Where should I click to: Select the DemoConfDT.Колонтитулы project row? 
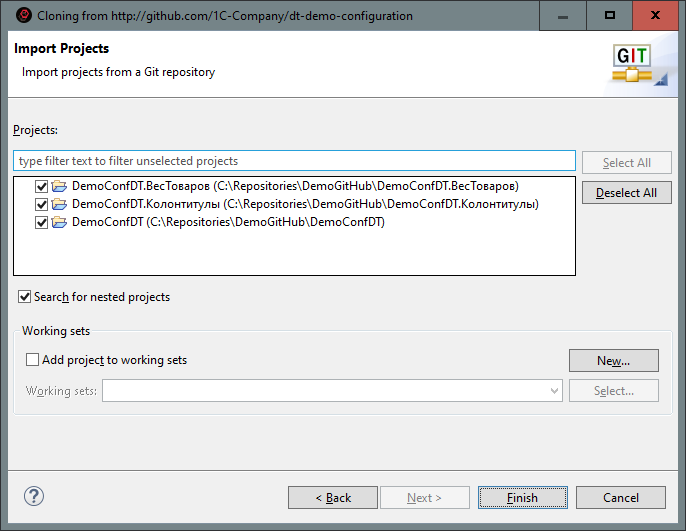pyautogui.click(x=305, y=204)
